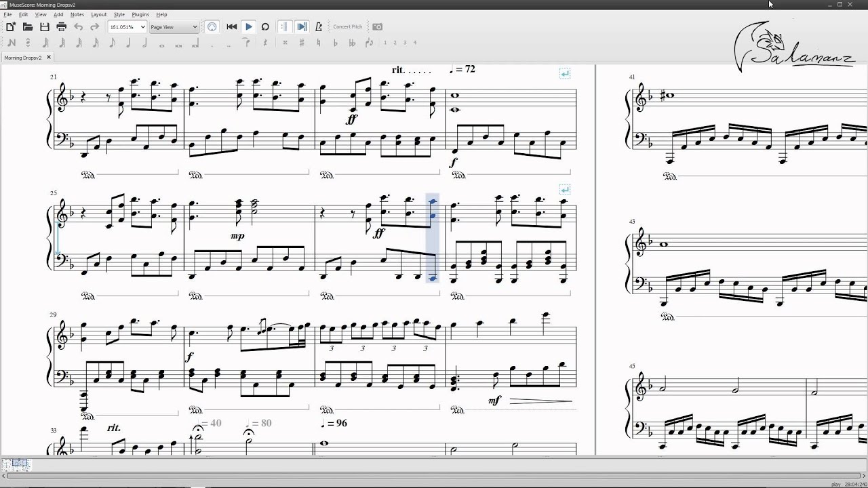Apply a double flat accidental
Viewport: 868px width, 488px height.
pos(352,43)
